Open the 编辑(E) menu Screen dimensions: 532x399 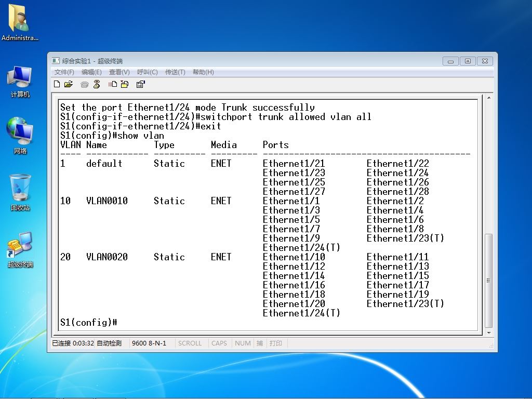[x=91, y=72]
